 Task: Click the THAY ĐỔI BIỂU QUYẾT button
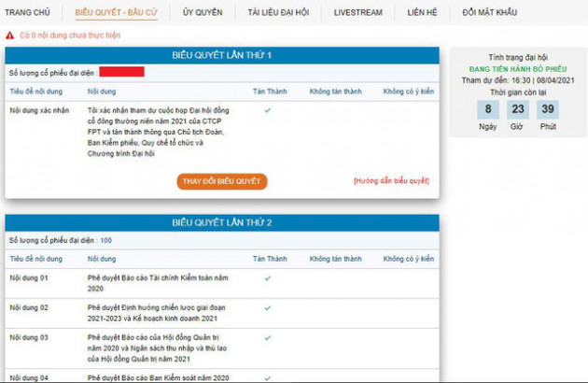click(x=222, y=181)
